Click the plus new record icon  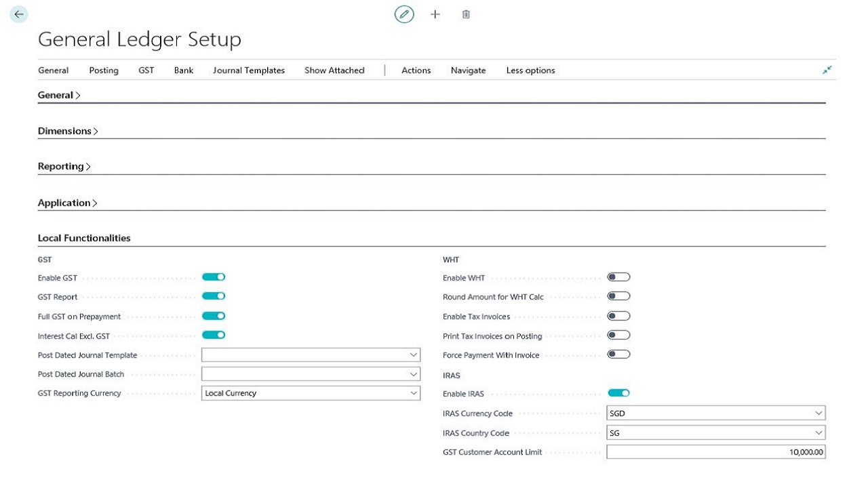click(x=435, y=14)
